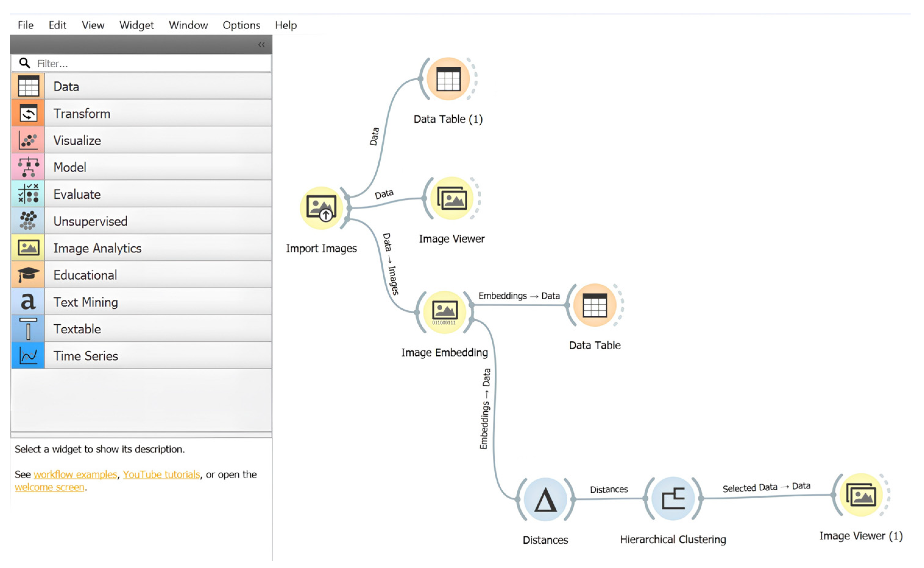Screen dimensions: 924x568
Task: Open the workflow examples link
Action: (x=75, y=474)
